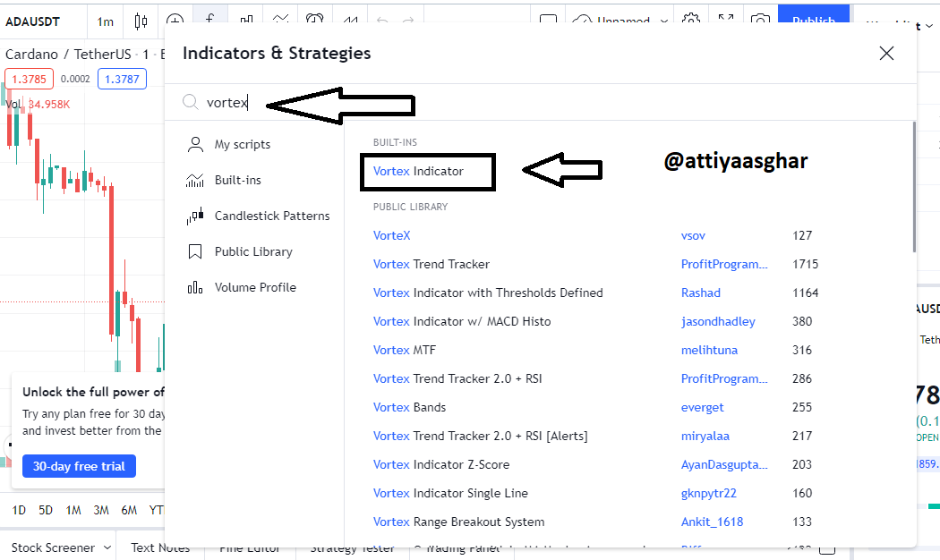Set the chart range to 5D
This screenshot has height=560, width=940.
point(46,510)
